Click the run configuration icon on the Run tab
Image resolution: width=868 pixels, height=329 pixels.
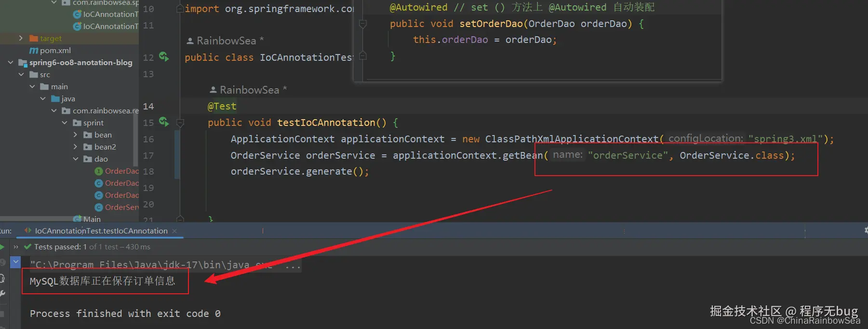[x=28, y=231]
